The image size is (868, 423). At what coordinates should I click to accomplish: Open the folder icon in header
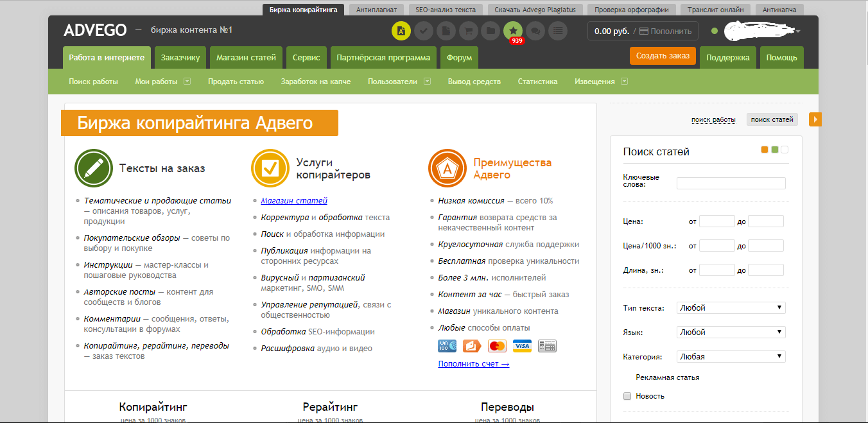coord(490,30)
